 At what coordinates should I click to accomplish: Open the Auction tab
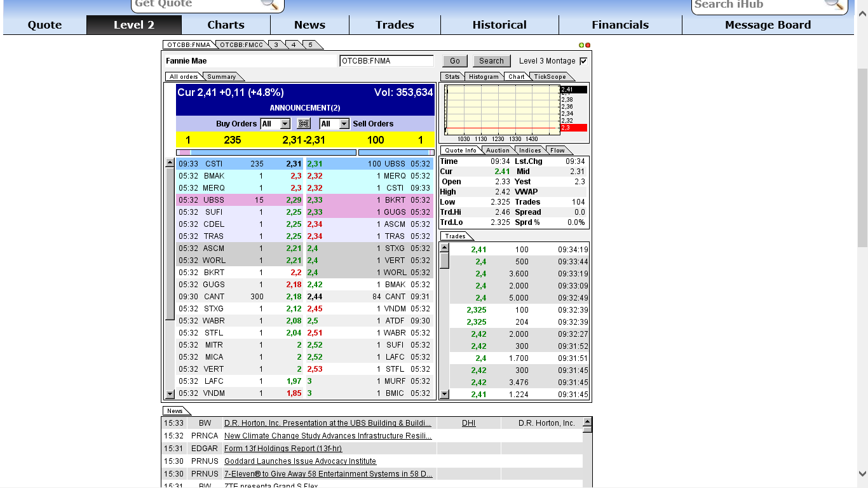click(498, 150)
